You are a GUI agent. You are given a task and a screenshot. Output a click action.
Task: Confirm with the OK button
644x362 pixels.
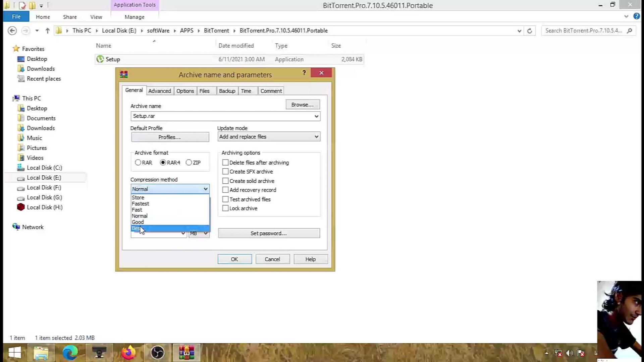tap(234, 259)
